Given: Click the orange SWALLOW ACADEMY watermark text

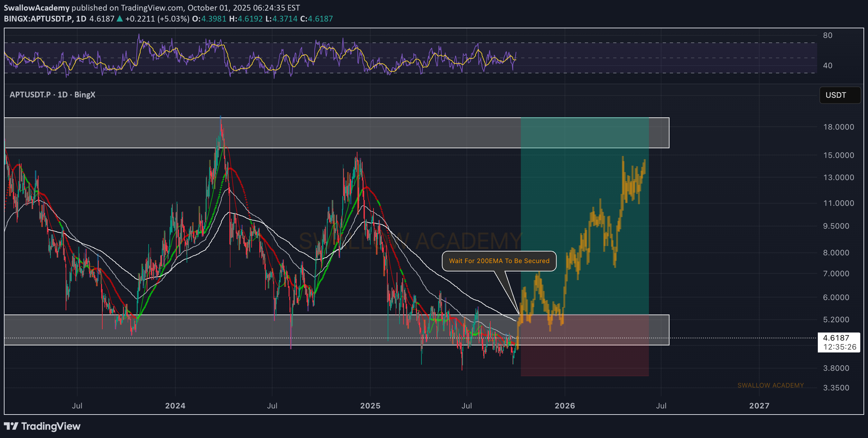Looking at the screenshot, I should point(770,385).
